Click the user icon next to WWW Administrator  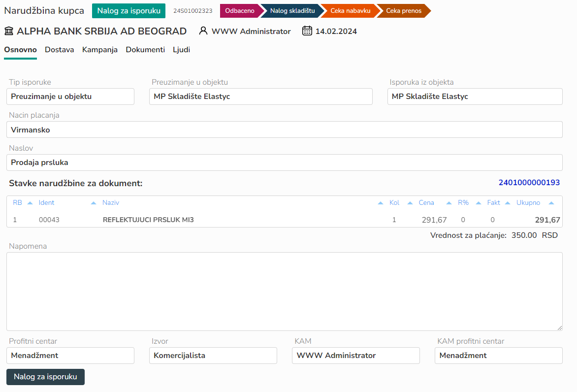(203, 31)
